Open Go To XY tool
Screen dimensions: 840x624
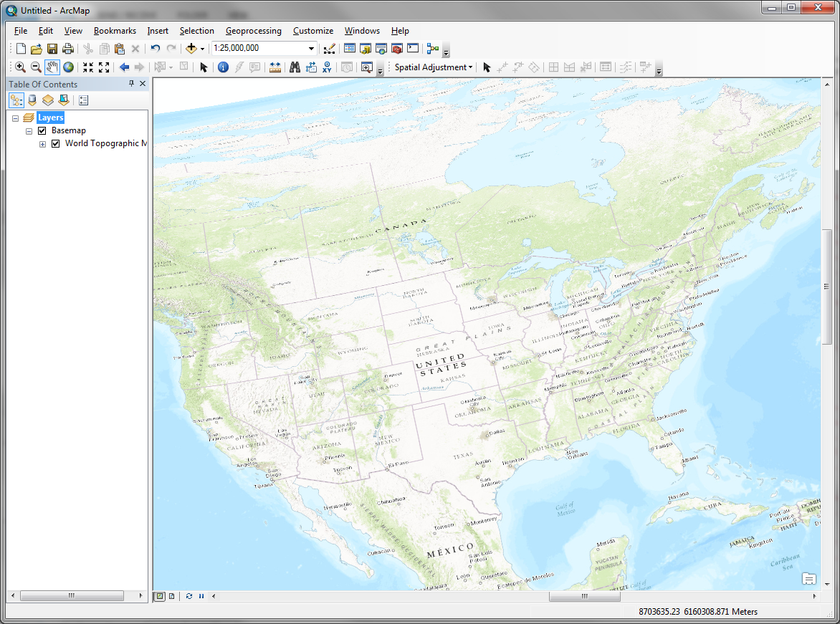pyautogui.click(x=327, y=67)
